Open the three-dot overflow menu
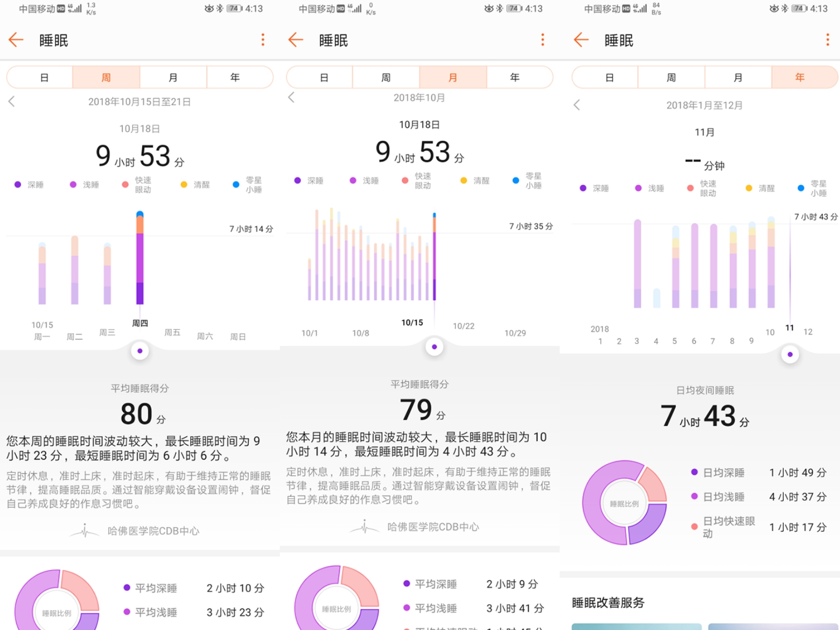Screen dimensions: 840x630 [x=262, y=40]
